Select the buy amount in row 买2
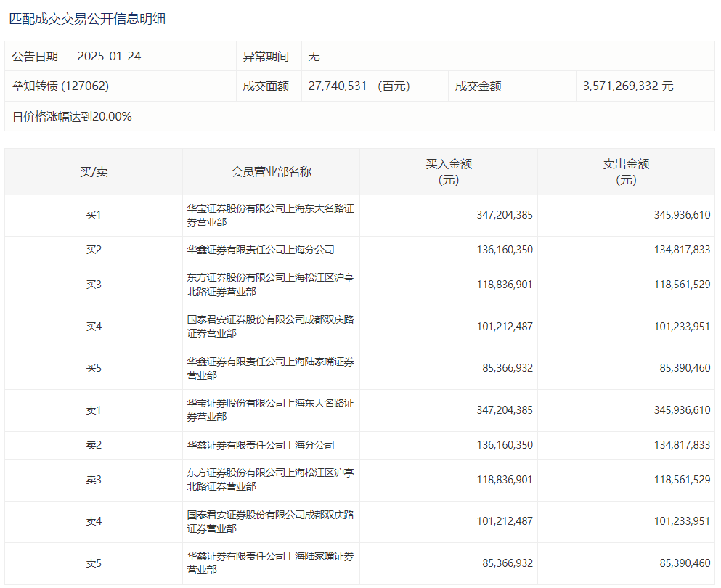Image resolution: width=721 pixels, height=588 pixels. [x=505, y=250]
